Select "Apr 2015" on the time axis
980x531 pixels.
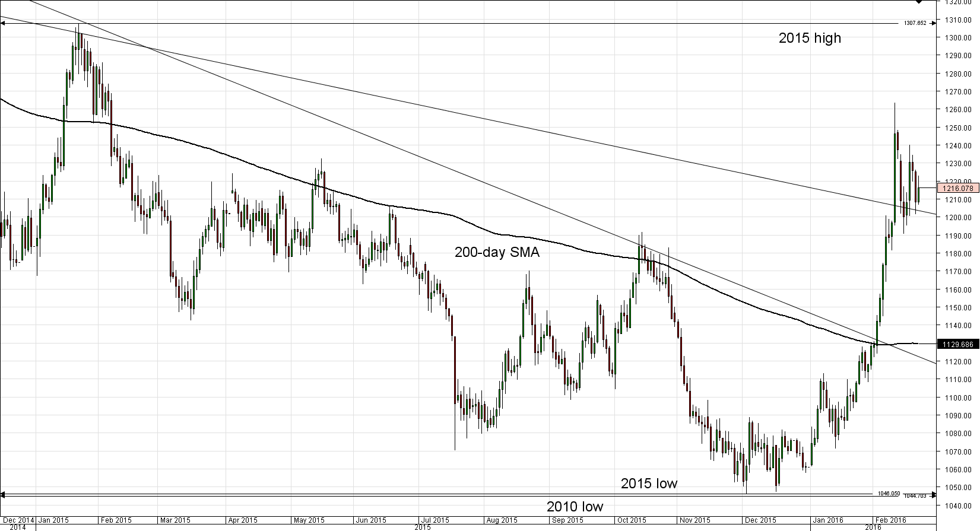point(243,520)
